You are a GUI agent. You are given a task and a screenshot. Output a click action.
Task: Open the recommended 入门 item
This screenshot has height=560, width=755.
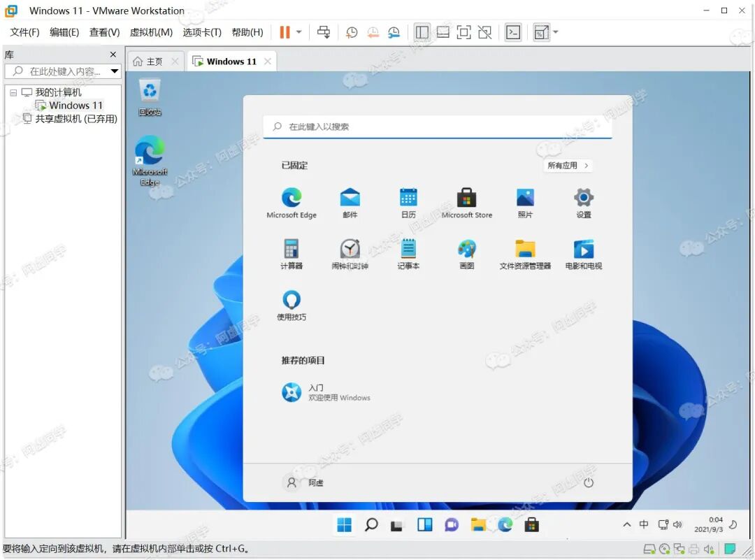coord(326,392)
